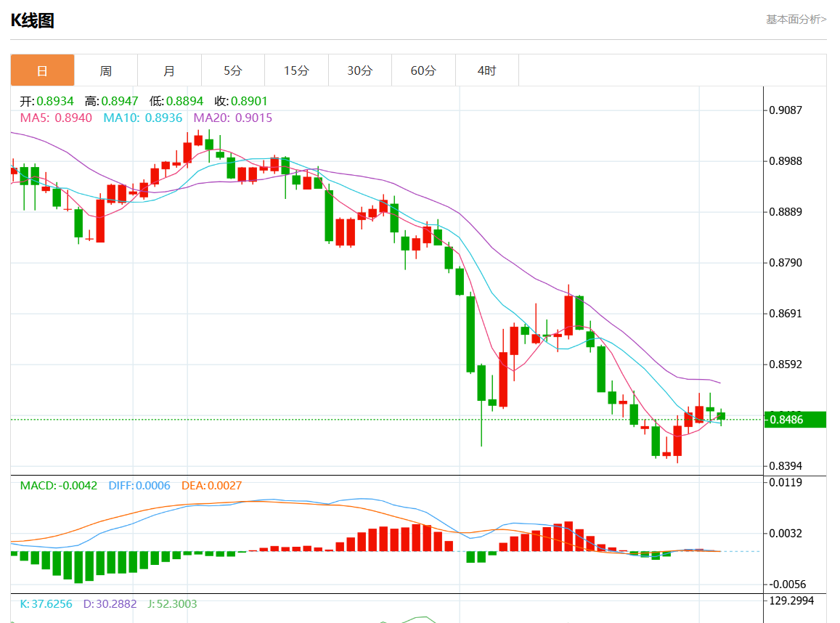This screenshot has height=623, width=840.
Task: Open the 基本面分析> link
Action: pos(796,20)
